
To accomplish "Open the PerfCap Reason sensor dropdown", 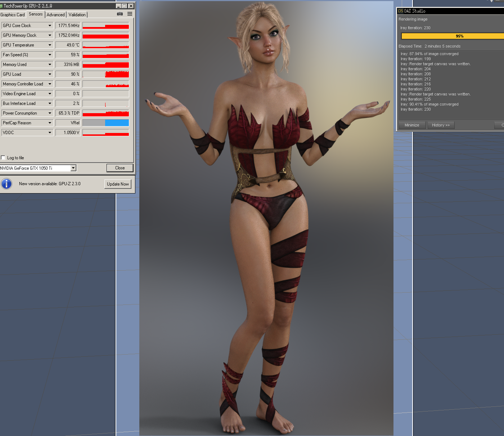I will (50, 123).
